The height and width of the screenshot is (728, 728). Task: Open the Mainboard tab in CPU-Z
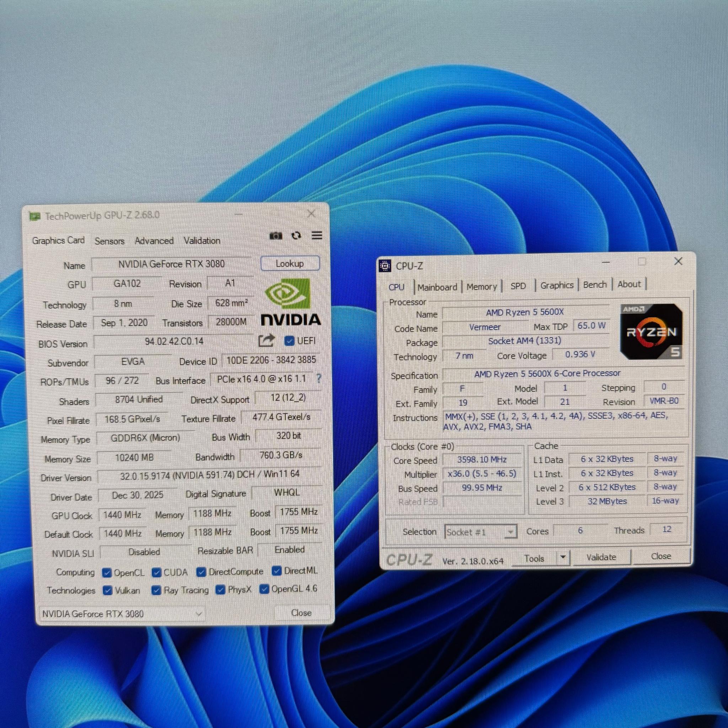point(437,287)
